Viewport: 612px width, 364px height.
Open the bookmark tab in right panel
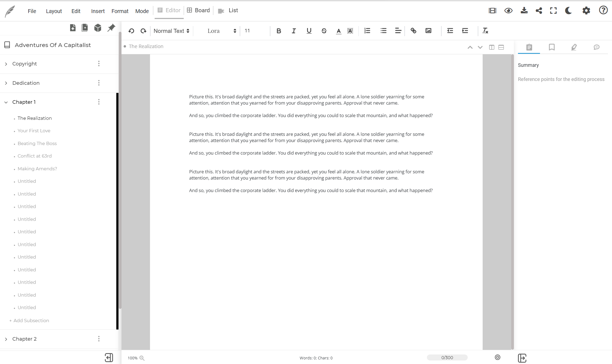pyautogui.click(x=551, y=47)
